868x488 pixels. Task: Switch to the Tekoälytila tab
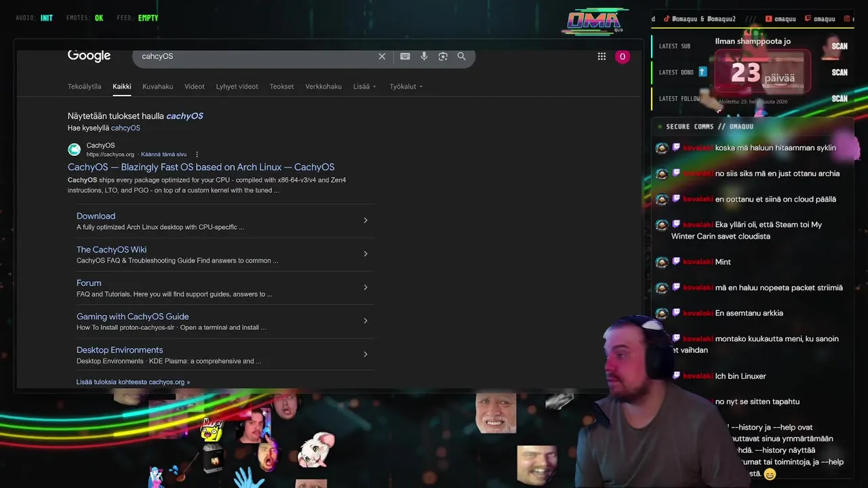85,87
